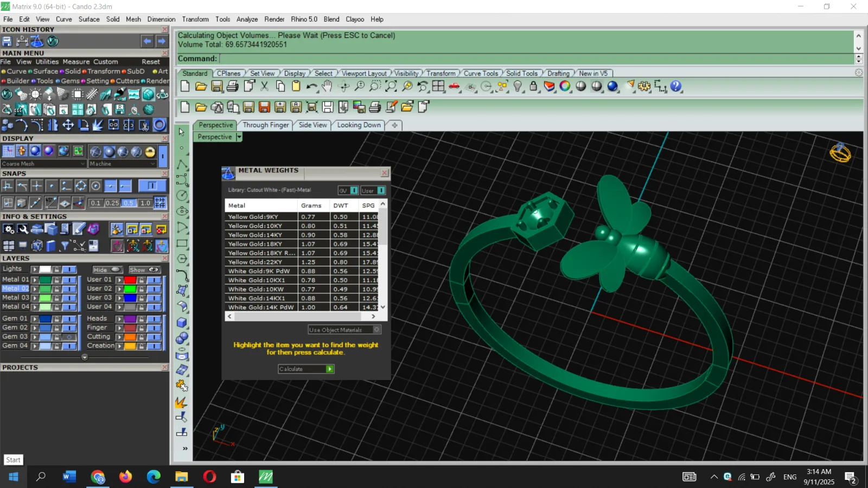
Task: Open the color wheel object properties icon
Action: (565, 86)
